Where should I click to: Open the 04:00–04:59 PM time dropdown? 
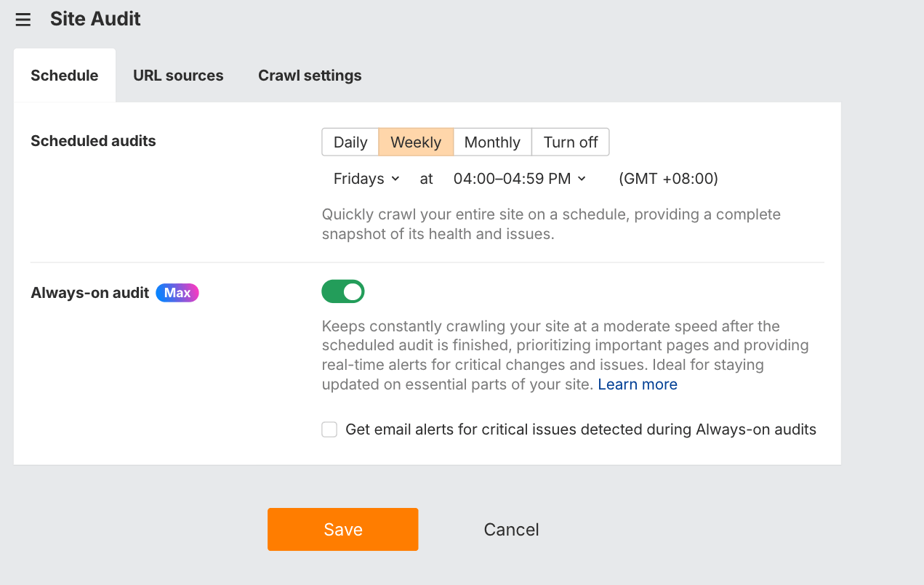(520, 179)
